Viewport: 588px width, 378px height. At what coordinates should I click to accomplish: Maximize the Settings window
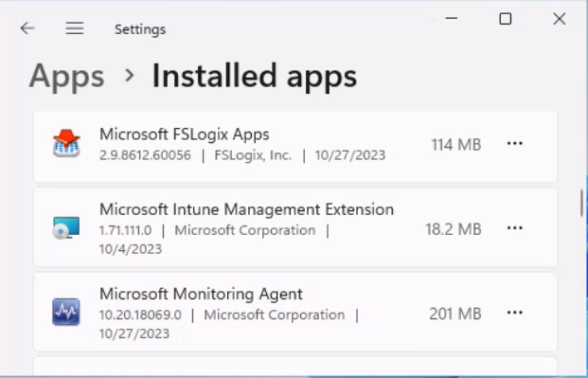pos(505,18)
